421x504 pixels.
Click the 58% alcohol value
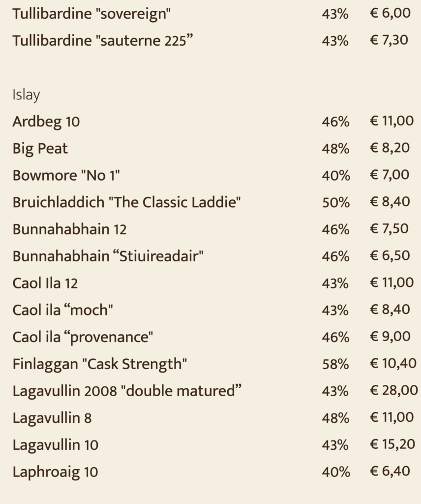(x=335, y=364)
